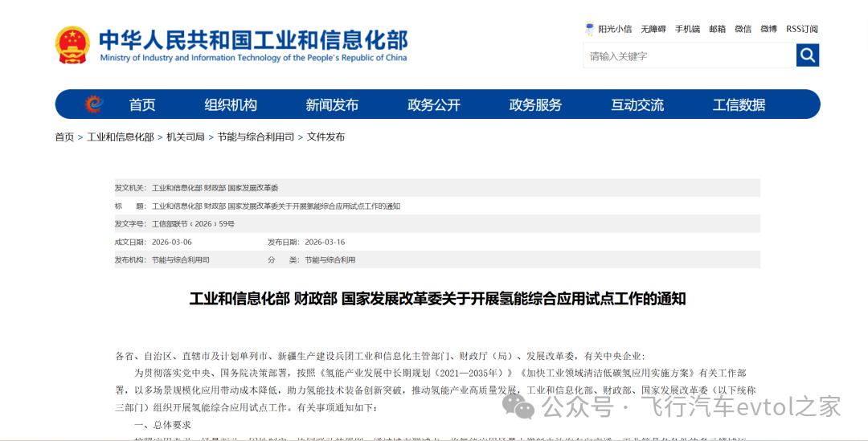Click the 微博 link in top bar

(x=768, y=29)
